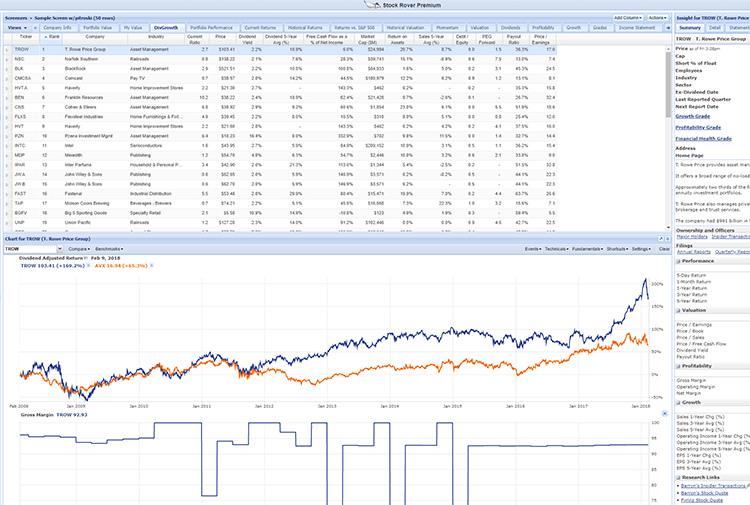Click the chart panel menu icon
The width and height of the screenshot is (750, 505).
coord(668,239)
